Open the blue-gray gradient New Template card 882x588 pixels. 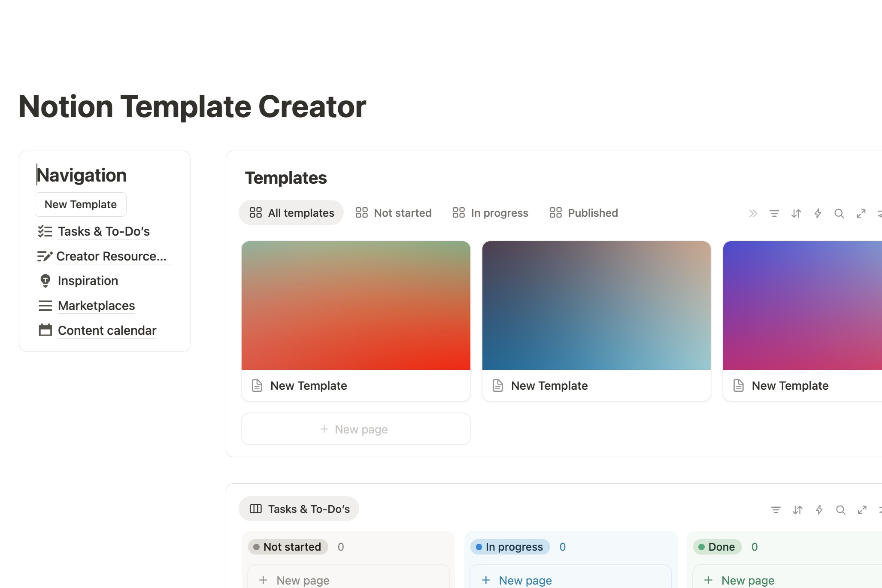(596, 320)
